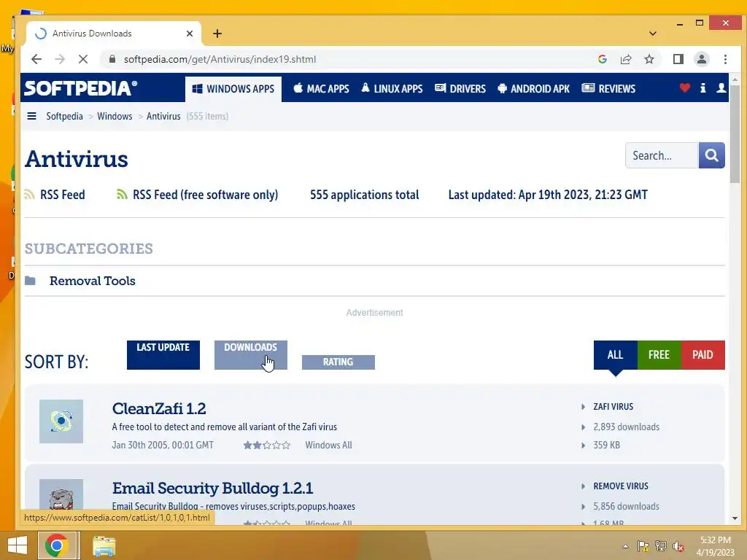Screen dimensions: 747x560
Task: Click the orange RSS Feed icon
Action: tap(29, 194)
